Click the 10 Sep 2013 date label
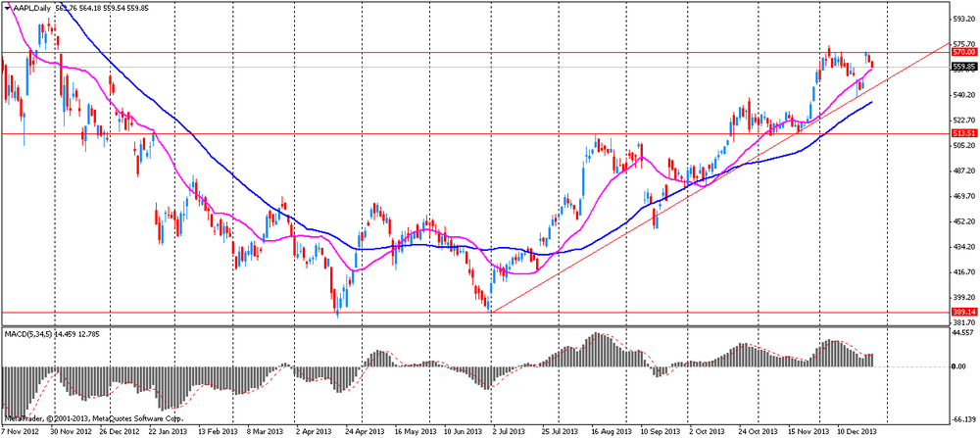Viewport: 980px width, 438px height. (660, 431)
